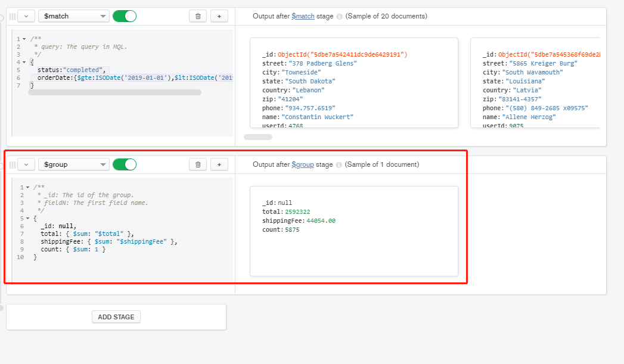
Task: Select the name value "Allene Herzog"
Action: tap(529, 117)
